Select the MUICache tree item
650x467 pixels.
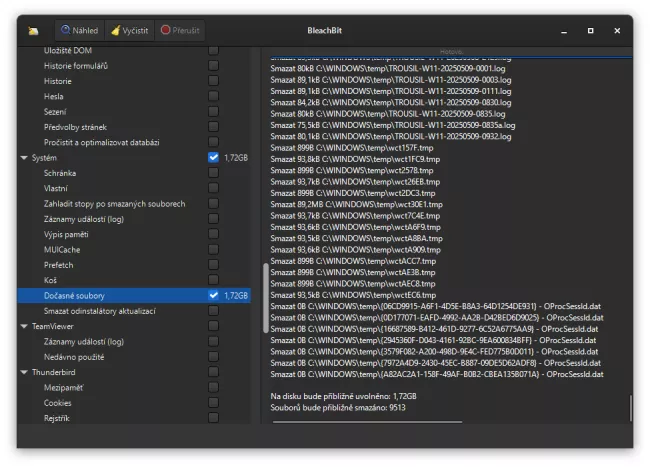63,250
